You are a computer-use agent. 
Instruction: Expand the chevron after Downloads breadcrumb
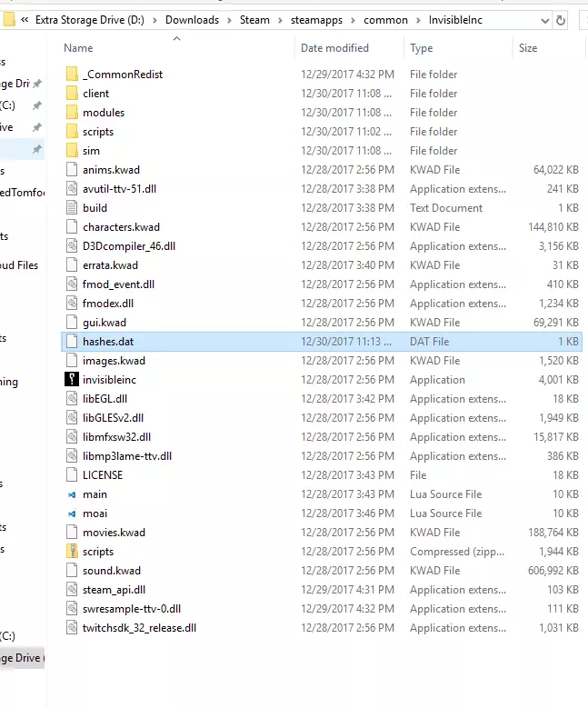pos(229,20)
